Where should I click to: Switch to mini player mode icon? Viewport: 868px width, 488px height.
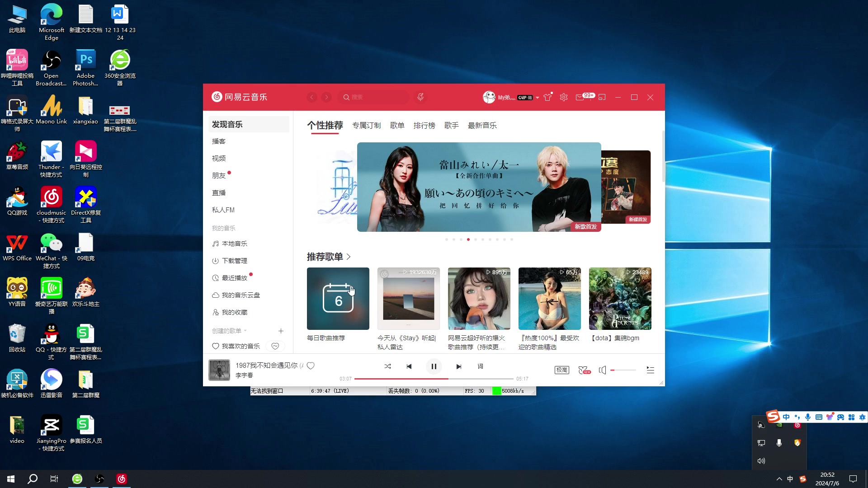click(602, 97)
